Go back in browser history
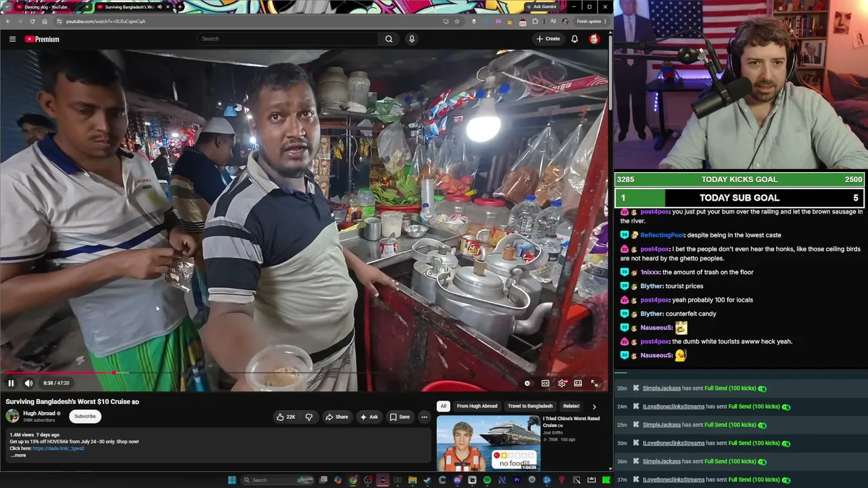Image resolution: width=868 pixels, height=488 pixels. pos(8,21)
